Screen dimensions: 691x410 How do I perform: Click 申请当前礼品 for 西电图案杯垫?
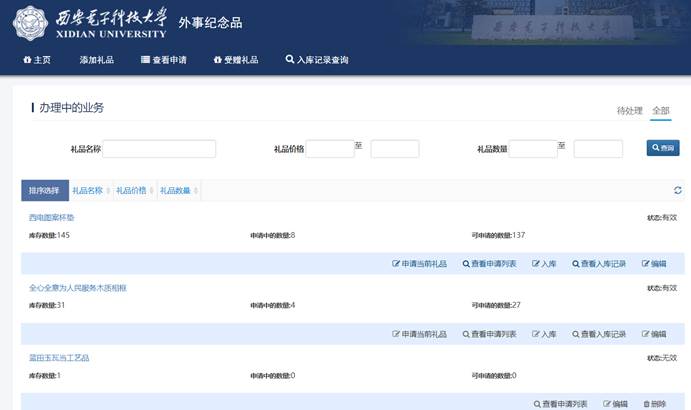click(x=419, y=264)
